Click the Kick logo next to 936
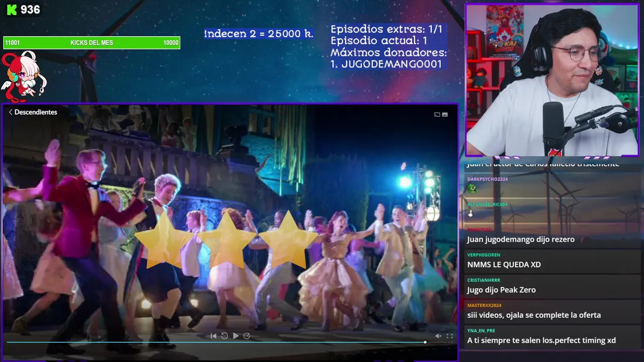This screenshot has width=644, height=362. coord(12,10)
